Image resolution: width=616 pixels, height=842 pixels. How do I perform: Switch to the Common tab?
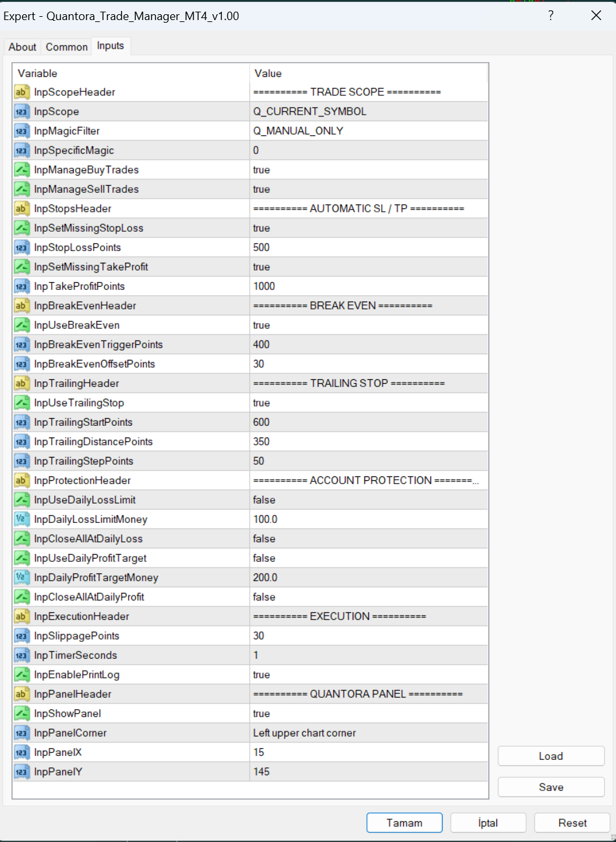67,47
